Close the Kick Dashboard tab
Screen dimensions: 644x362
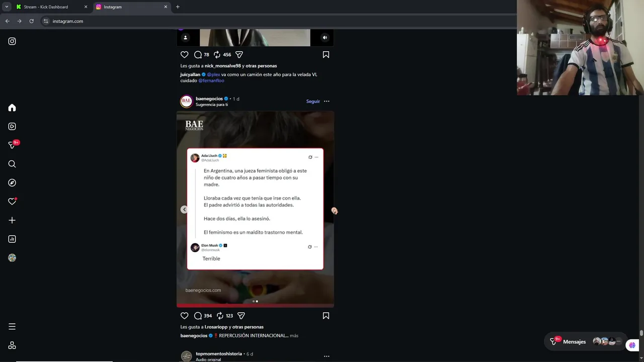[86, 7]
